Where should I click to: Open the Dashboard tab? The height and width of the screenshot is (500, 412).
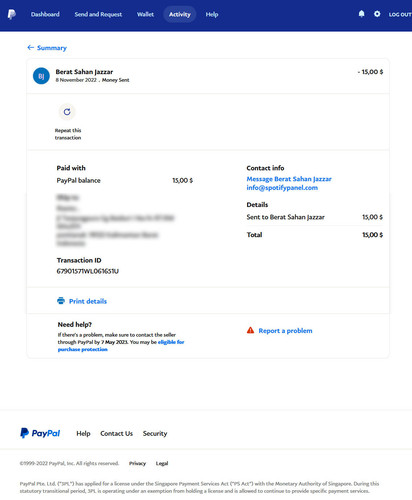pyautogui.click(x=45, y=14)
